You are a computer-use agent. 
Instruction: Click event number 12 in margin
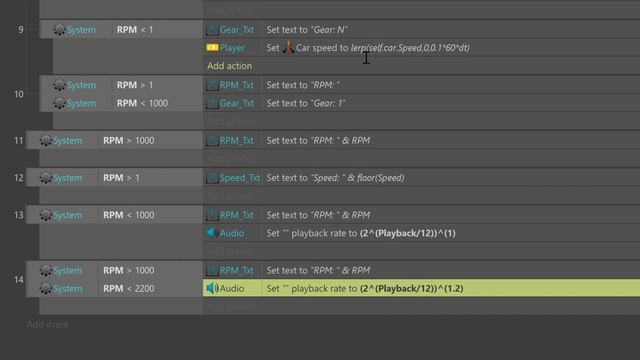tap(19, 178)
